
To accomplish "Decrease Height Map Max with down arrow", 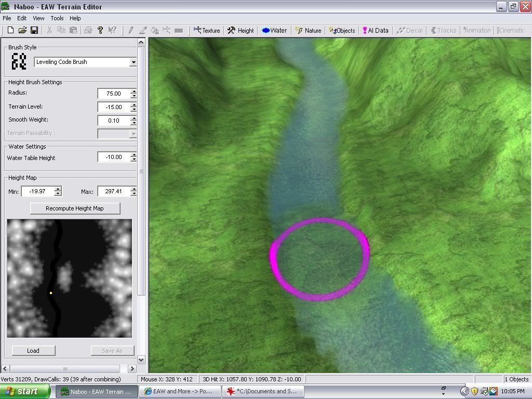I will [x=134, y=194].
